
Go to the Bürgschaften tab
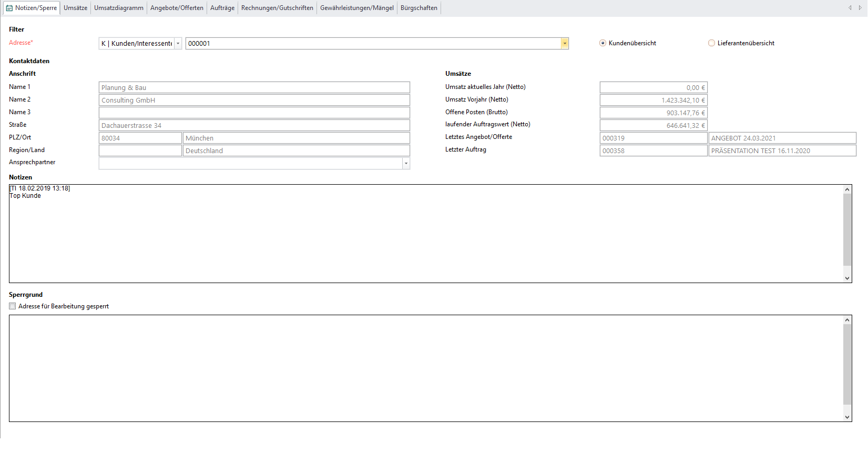[x=418, y=8]
